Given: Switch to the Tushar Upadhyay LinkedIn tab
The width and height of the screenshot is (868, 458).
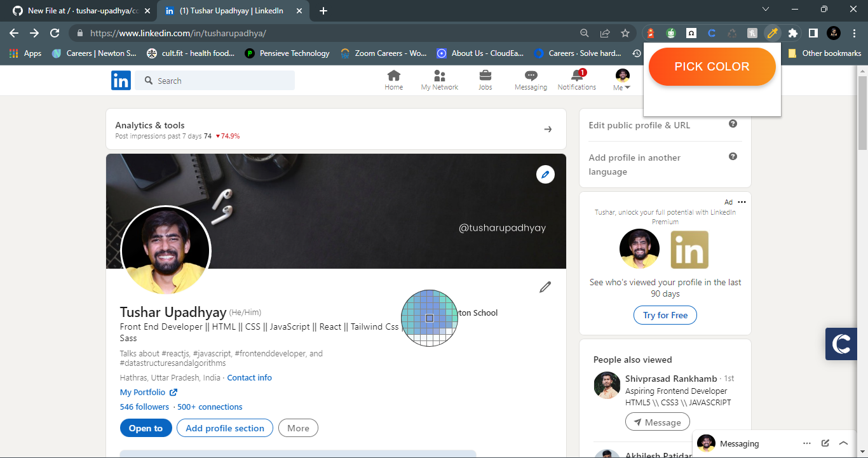Looking at the screenshot, I should (x=229, y=11).
